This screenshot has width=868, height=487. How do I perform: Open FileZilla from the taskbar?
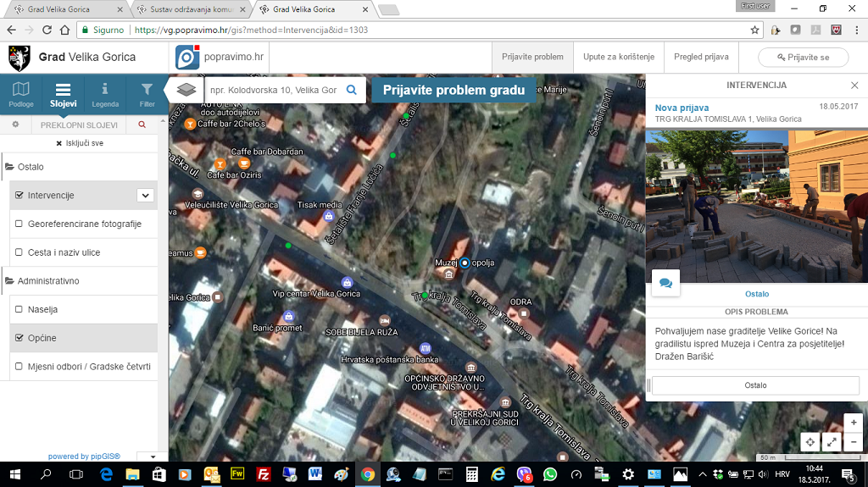pyautogui.click(x=264, y=474)
